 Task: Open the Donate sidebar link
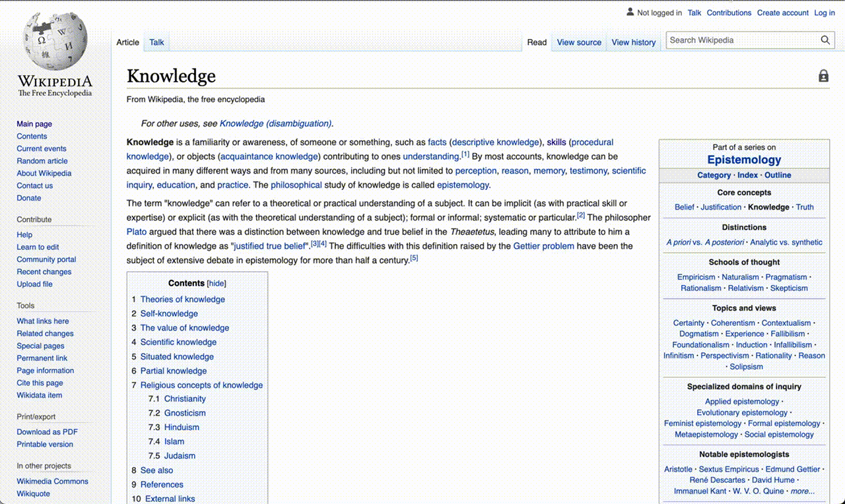point(29,198)
